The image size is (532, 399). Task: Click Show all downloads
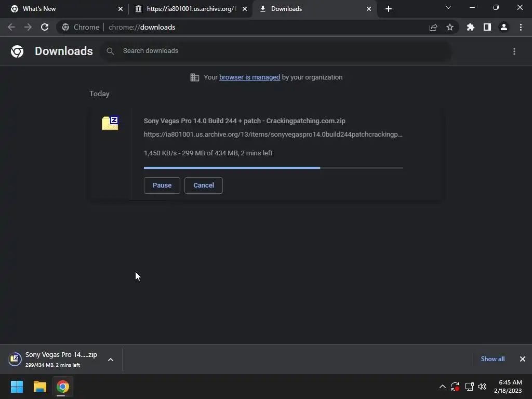tap(493, 359)
